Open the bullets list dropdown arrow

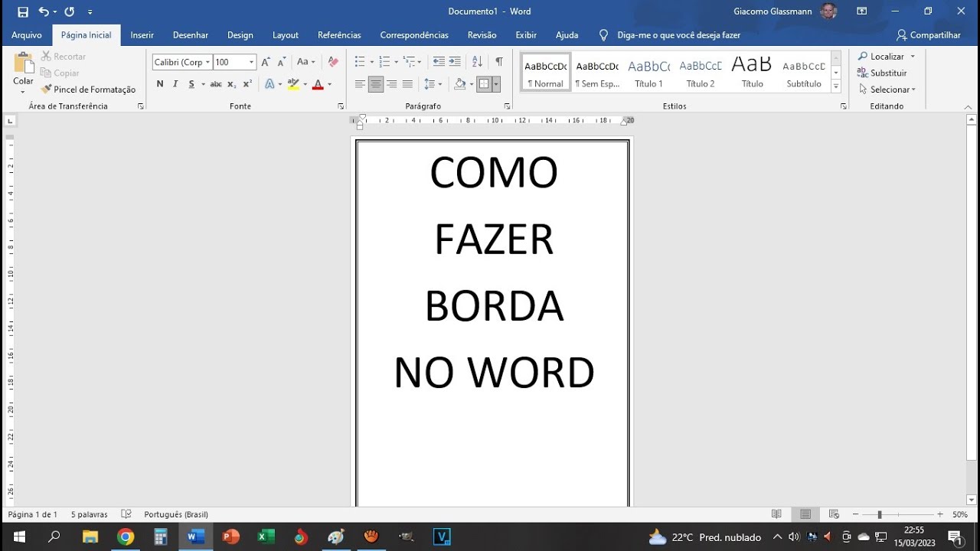coord(371,62)
